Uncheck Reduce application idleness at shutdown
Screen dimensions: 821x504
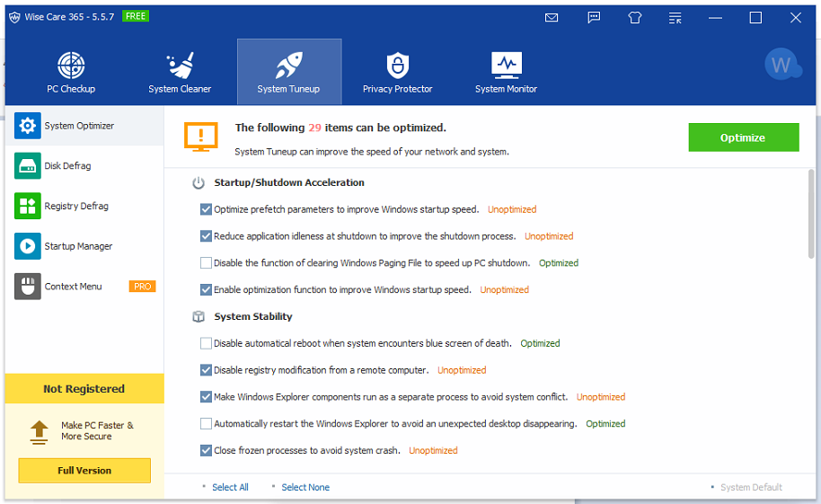click(206, 236)
